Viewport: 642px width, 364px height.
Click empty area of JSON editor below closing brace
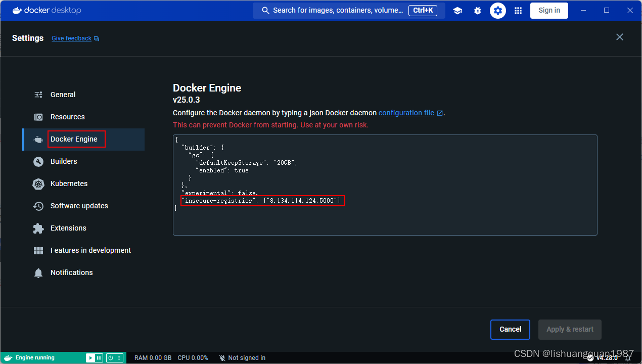pos(384,222)
